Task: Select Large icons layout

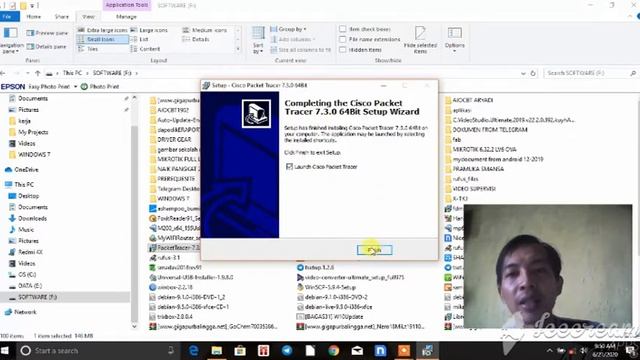Action: click(x=149, y=30)
